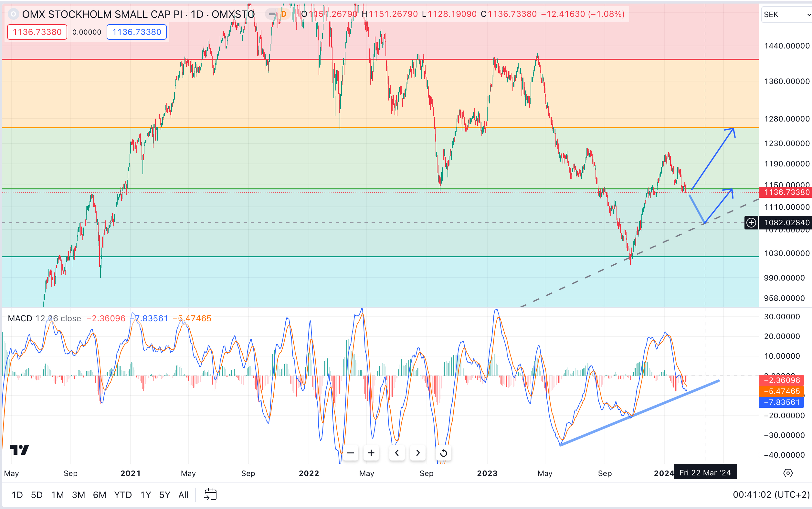Click the 990.00000 price axis label
Image resolution: width=812 pixels, height=509 pixels.
click(785, 278)
